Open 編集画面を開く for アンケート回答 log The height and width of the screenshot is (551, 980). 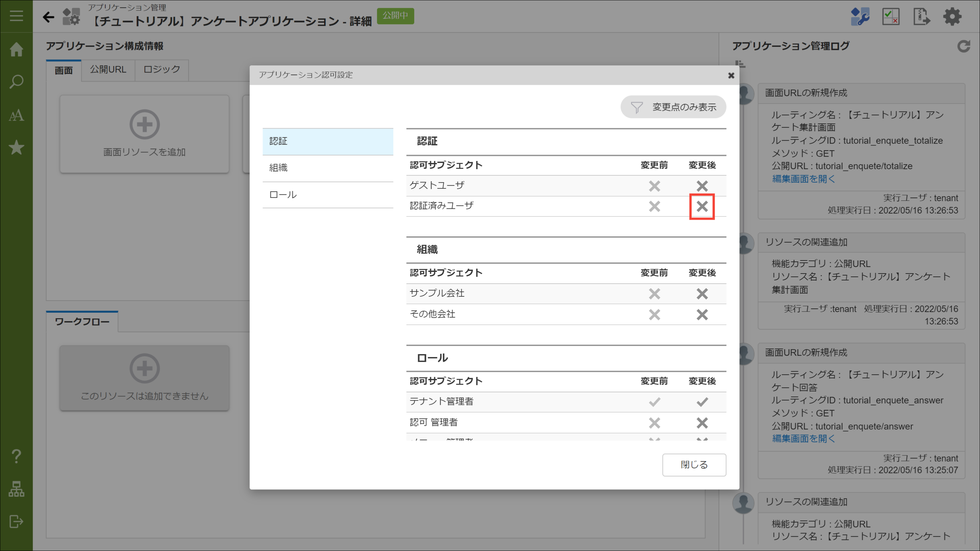(804, 438)
